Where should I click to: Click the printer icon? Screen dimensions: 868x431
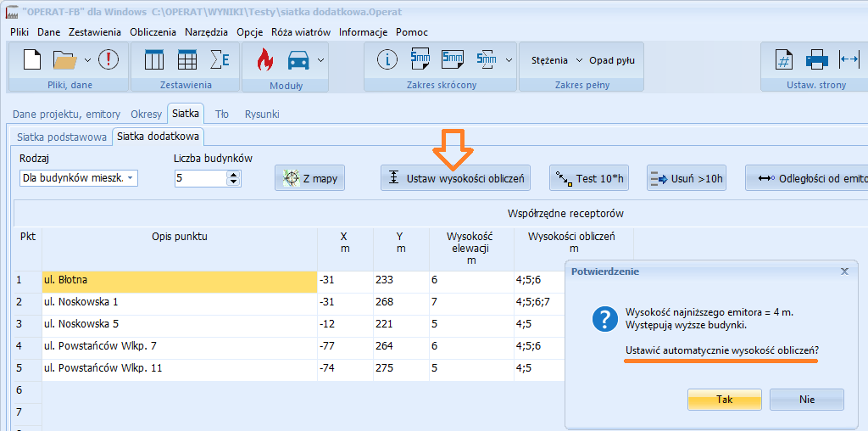(x=816, y=60)
